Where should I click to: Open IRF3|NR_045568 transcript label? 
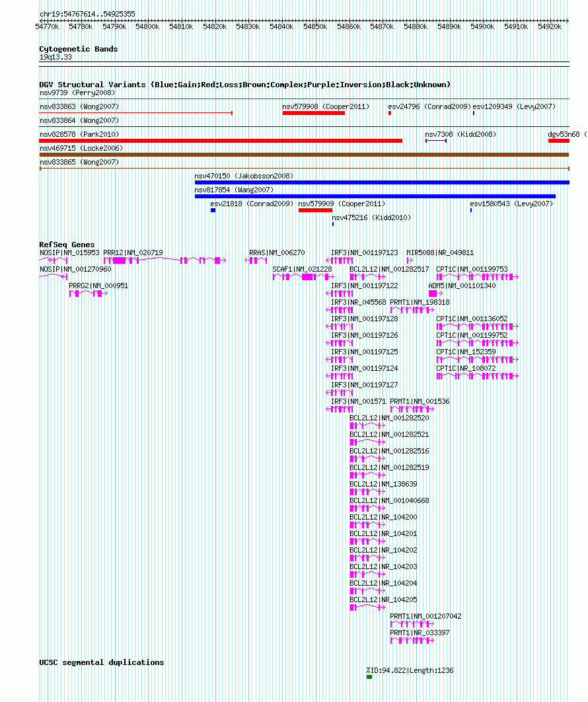[359, 302]
